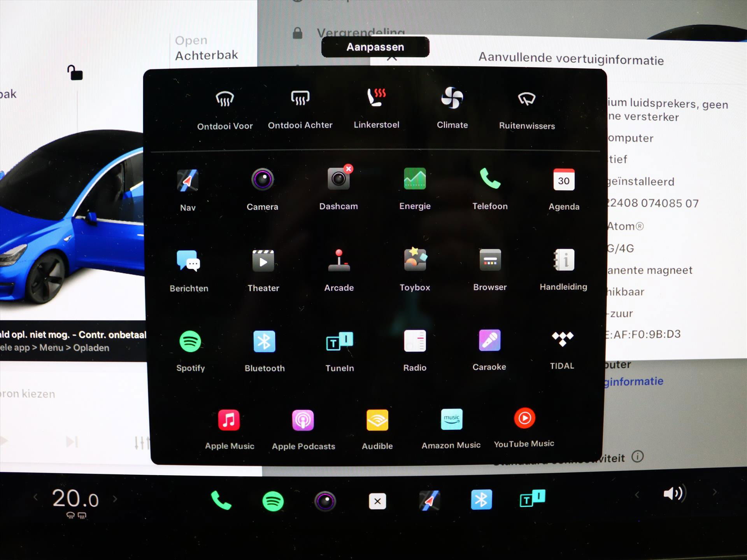Decrease temperature with left arrow
The height and width of the screenshot is (560, 747).
tap(35, 497)
